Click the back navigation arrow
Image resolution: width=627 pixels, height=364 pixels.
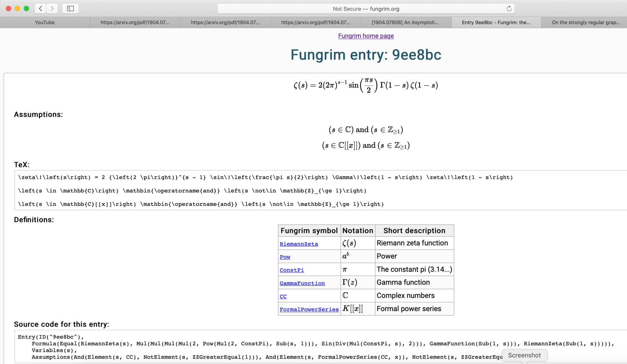pos(40,8)
